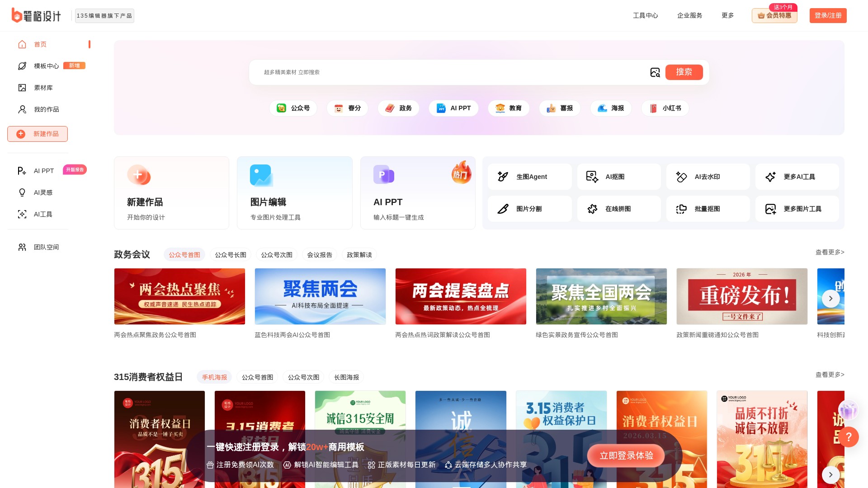Open the 图片分割 tool
The image size is (868, 488).
tap(529, 209)
